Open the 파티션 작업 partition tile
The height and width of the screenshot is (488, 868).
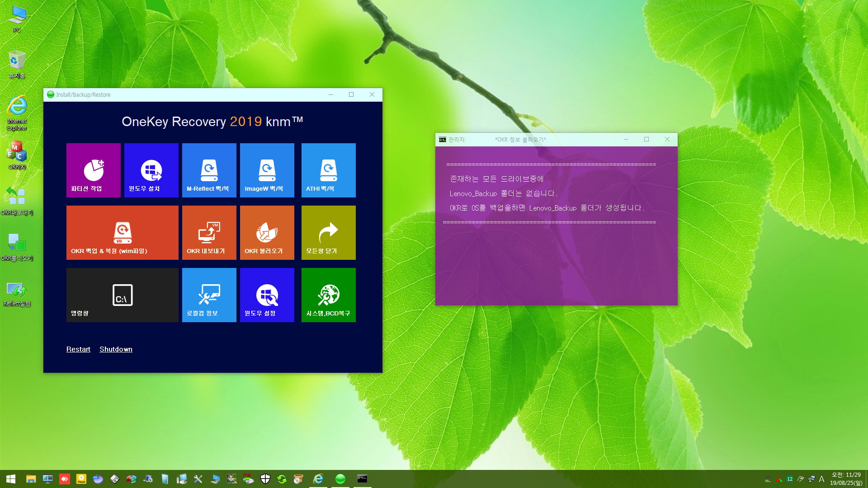[94, 170]
